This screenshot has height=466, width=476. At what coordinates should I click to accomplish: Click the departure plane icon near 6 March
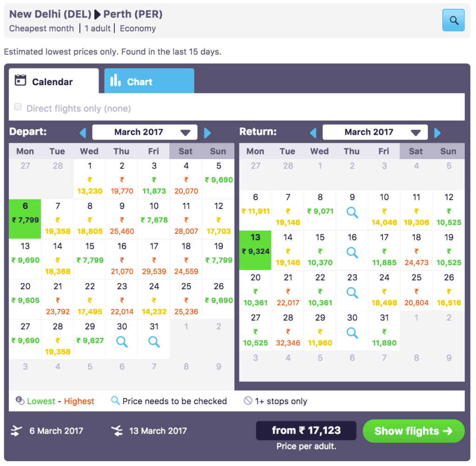[x=17, y=431]
